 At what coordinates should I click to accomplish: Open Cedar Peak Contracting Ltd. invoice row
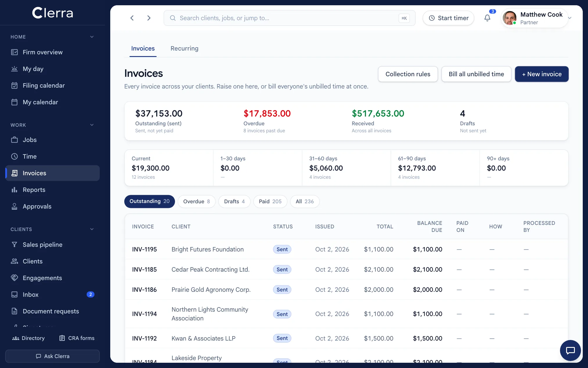[346, 270]
